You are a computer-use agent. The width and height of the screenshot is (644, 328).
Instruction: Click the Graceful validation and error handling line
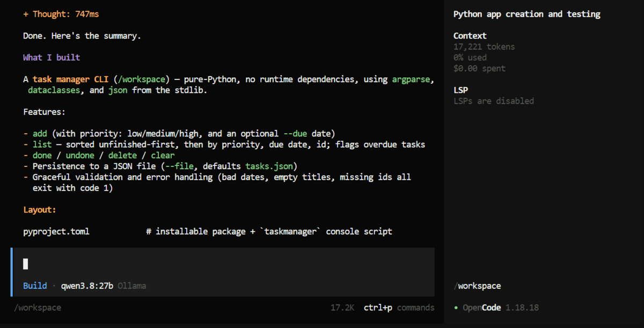(x=217, y=183)
